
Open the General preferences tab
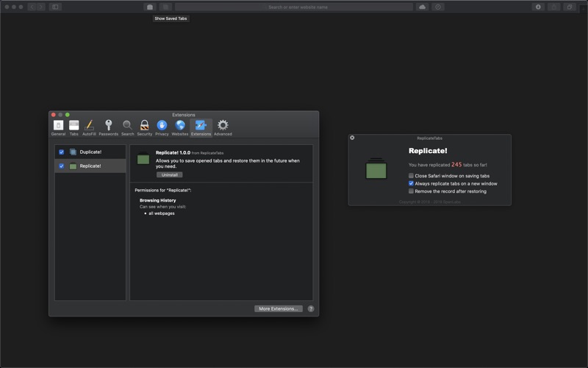pyautogui.click(x=58, y=127)
